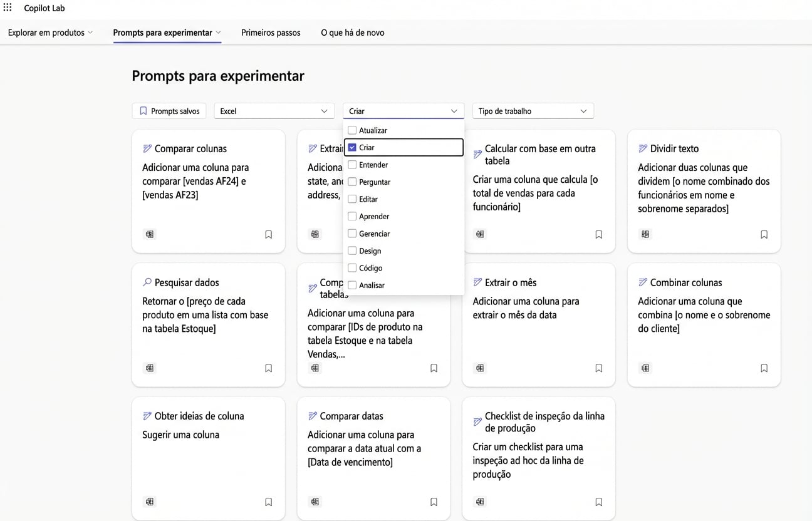The height and width of the screenshot is (521, 812).
Task: Click the Excel icon on Obter ideias de coluna
Action: pos(150,502)
